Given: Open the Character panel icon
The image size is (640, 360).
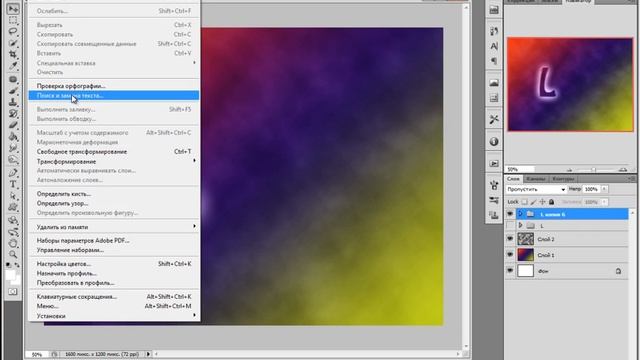Looking at the screenshot, I should pos(494,46).
